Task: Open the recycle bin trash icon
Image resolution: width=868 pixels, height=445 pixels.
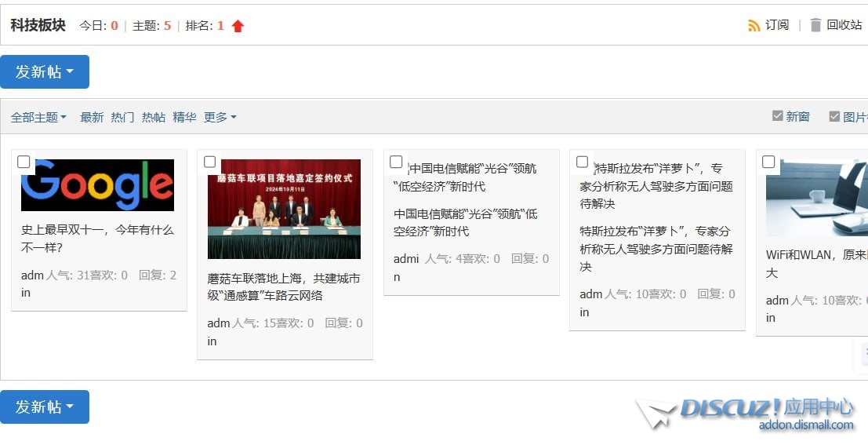Action: click(x=815, y=25)
